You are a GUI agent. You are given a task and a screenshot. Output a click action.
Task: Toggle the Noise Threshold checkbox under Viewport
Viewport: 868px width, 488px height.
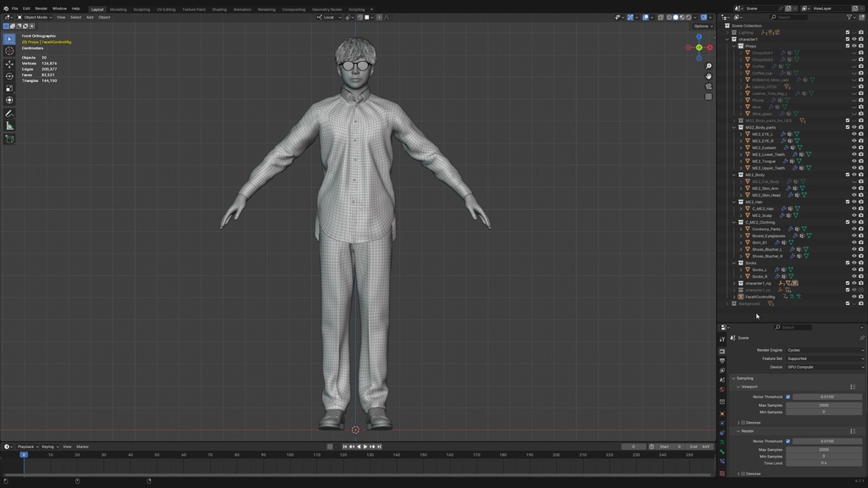coord(787,396)
